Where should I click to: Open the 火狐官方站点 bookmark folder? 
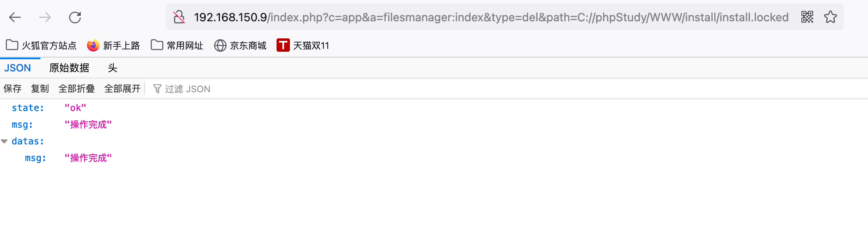41,45
